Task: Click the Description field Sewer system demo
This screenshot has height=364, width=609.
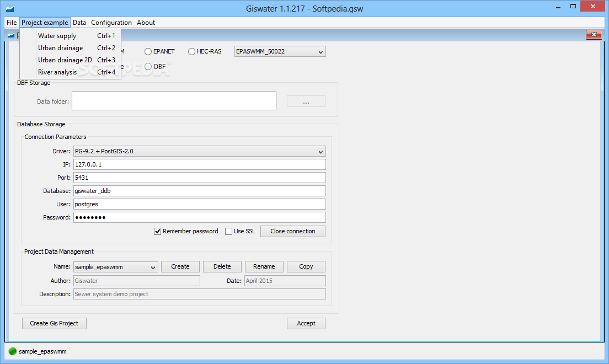Action: (200, 294)
